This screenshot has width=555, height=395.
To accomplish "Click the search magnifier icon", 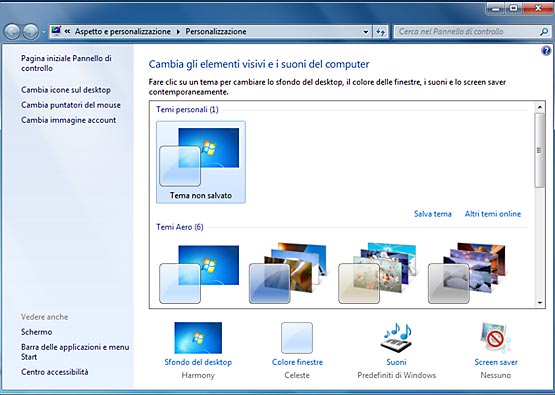I will [543, 32].
